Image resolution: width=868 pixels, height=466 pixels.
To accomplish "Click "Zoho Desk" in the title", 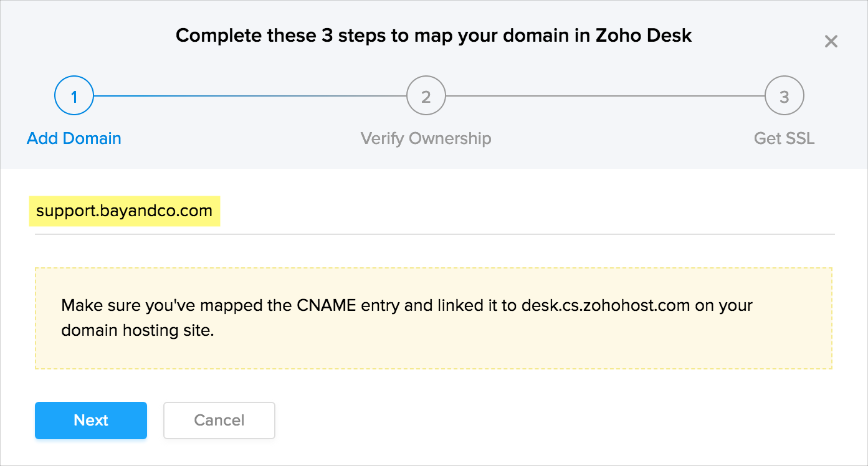I will pos(645,36).
